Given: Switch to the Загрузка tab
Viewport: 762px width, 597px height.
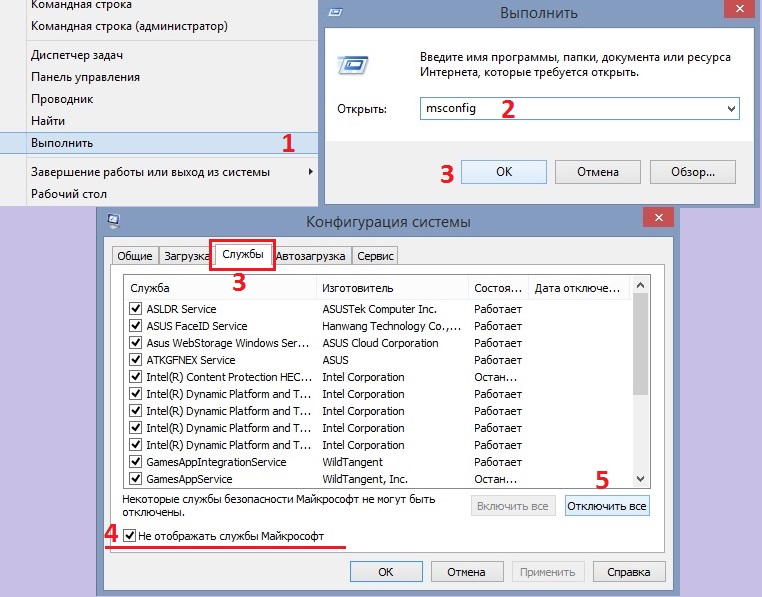Looking at the screenshot, I should (x=186, y=256).
